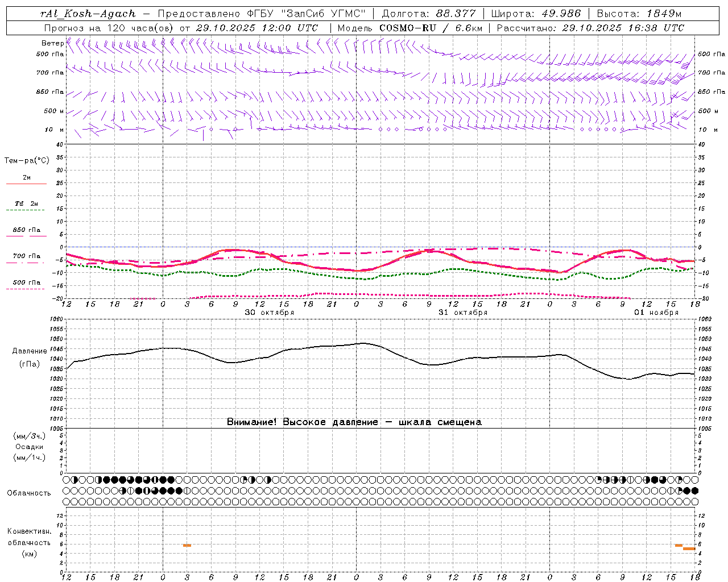Click the 31 октября date label
The image size is (728, 582).
tap(463, 313)
